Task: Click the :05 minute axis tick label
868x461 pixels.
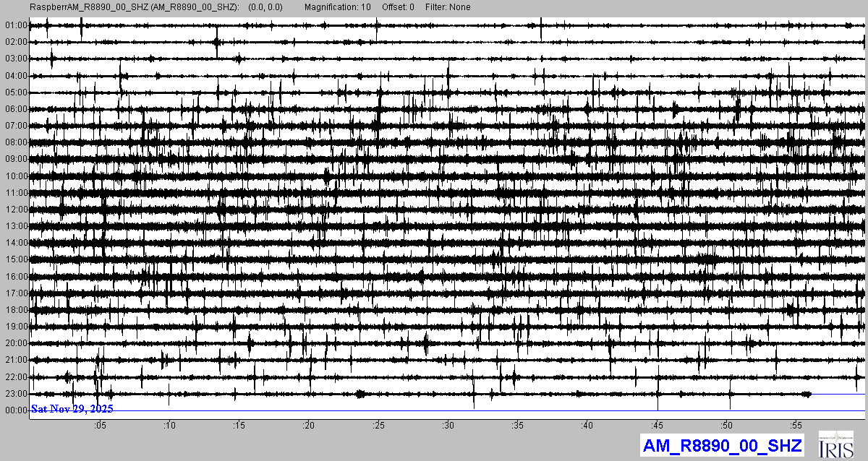Action: [101, 426]
